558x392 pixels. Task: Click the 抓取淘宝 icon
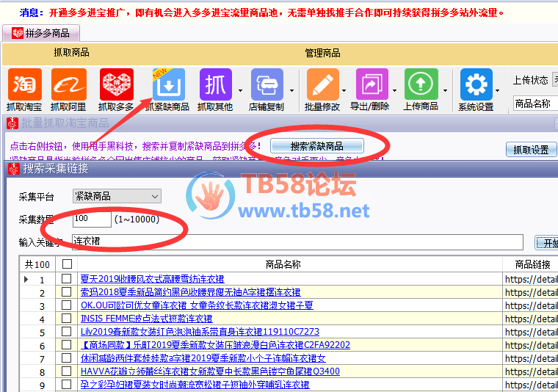coord(24,84)
